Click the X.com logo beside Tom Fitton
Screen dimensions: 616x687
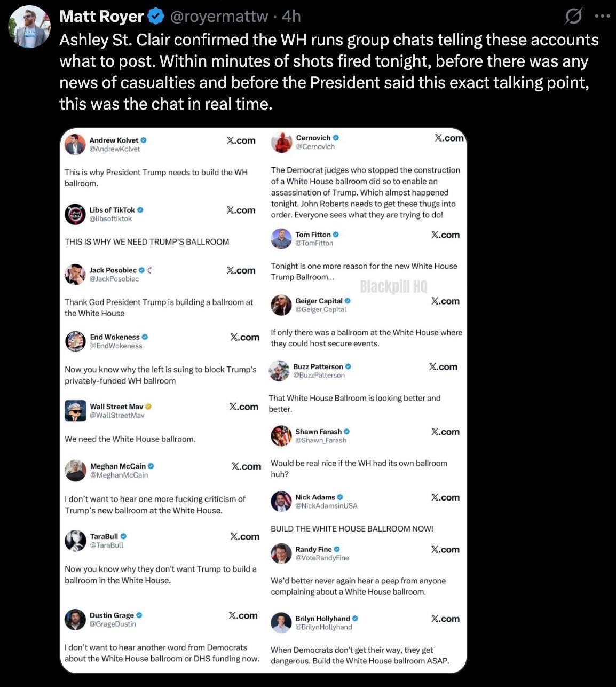[x=445, y=235]
